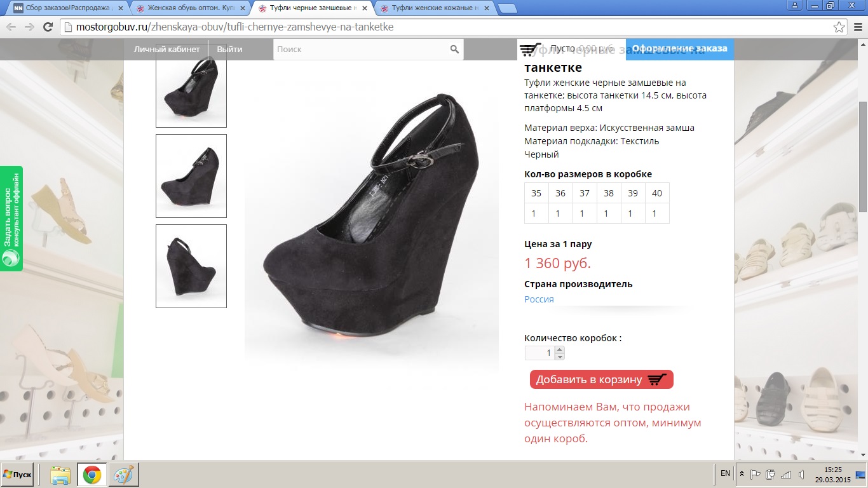Click the page vertical scrollbar thumb
Screen dimensions: 868x488
(x=863, y=157)
